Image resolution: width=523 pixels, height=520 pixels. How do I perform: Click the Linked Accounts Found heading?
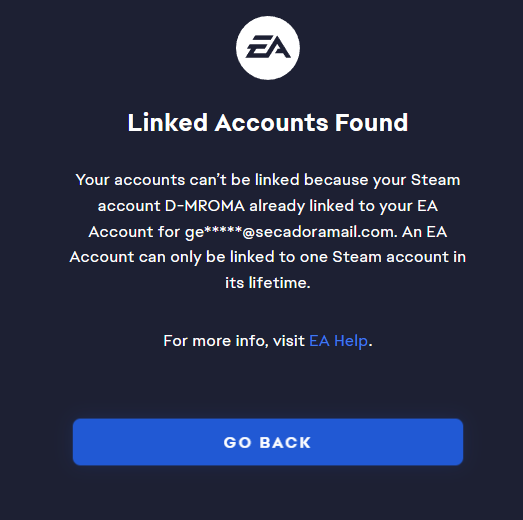pyautogui.click(x=268, y=122)
